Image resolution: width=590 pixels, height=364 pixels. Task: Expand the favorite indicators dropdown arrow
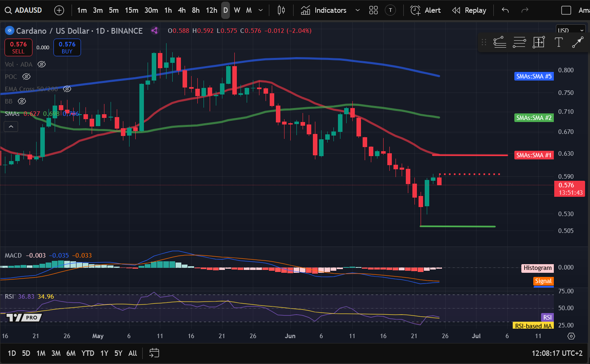358,10
